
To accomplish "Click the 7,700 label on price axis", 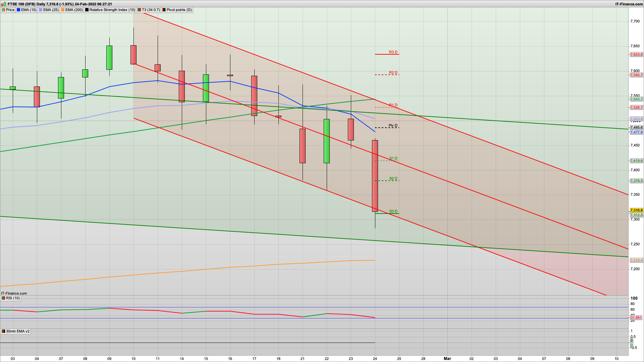I will [x=635, y=21].
